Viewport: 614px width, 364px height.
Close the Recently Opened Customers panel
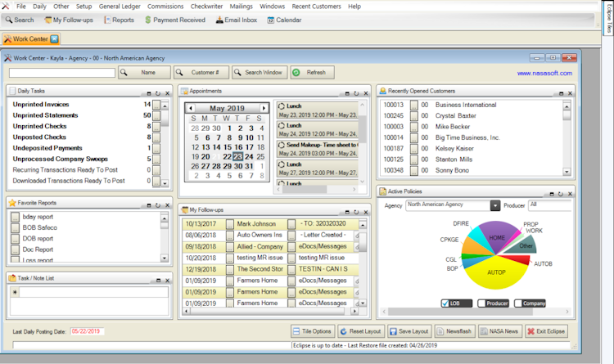570,93
